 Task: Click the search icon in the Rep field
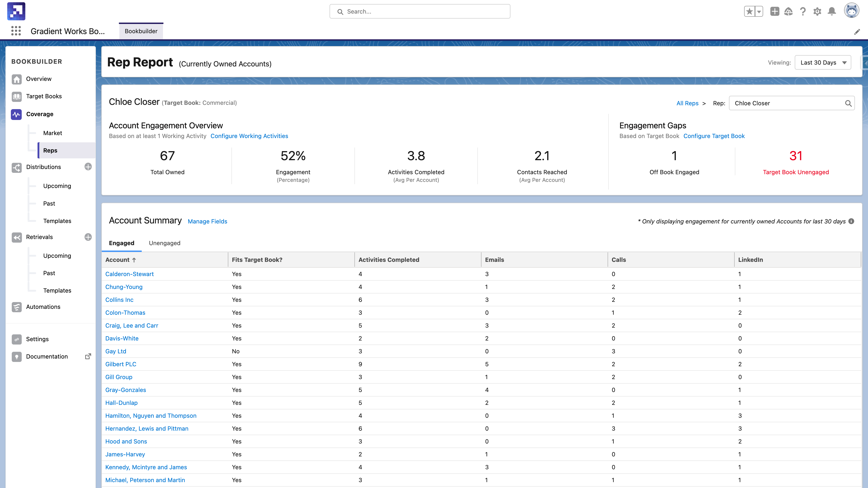tap(848, 103)
